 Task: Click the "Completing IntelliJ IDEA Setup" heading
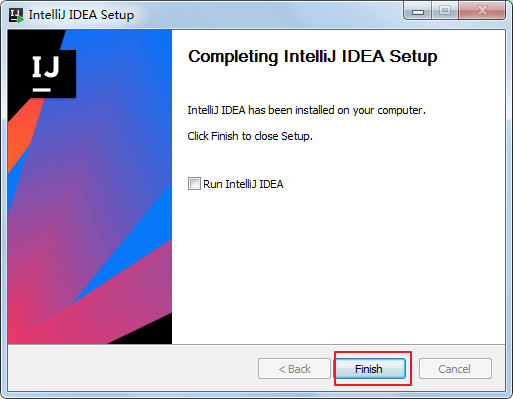(x=312, y=56)
